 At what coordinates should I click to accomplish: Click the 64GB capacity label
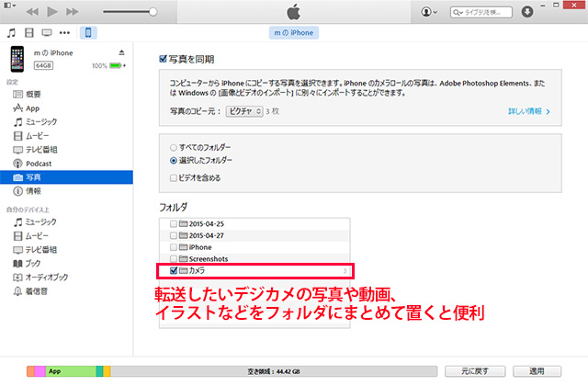click(43, 65)
